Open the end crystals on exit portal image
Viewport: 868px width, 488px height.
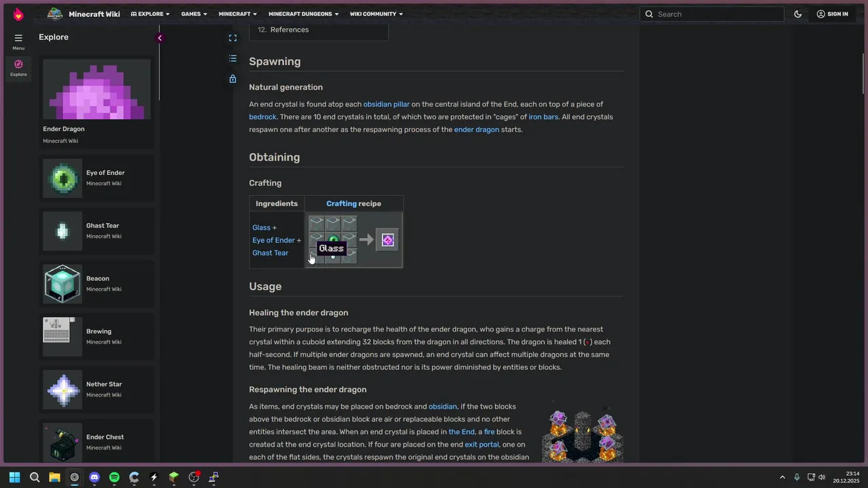tap(583, 435)
